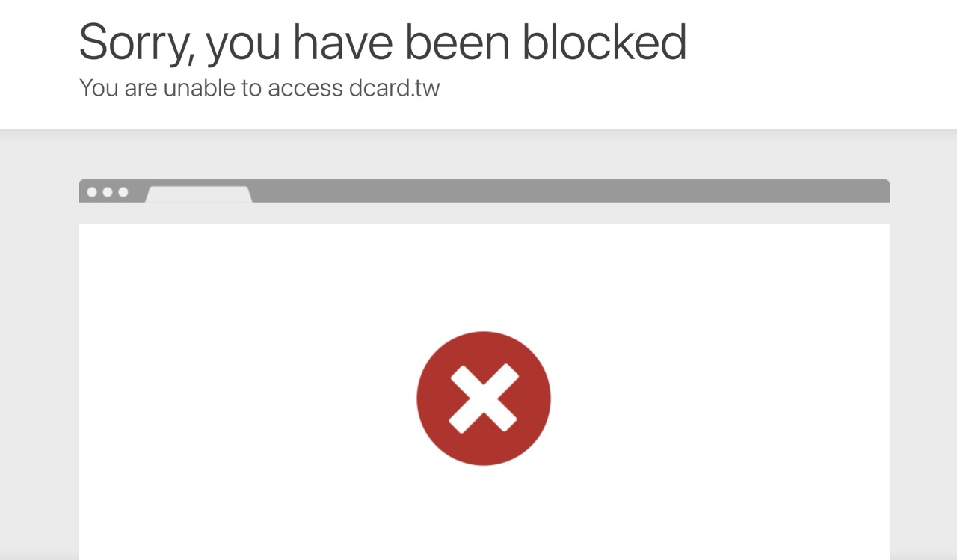Select the illustrated browser tab shape

[x=199, y=194]
